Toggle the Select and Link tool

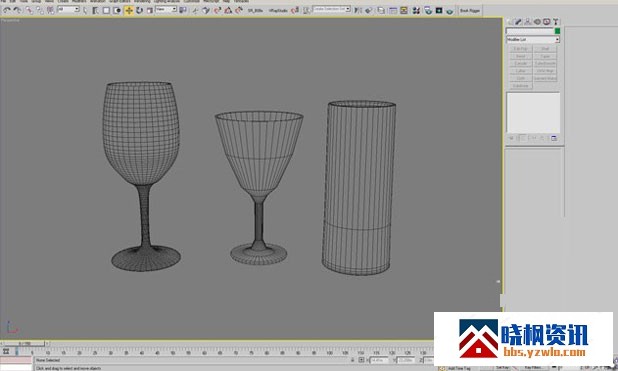click(29, 11)
